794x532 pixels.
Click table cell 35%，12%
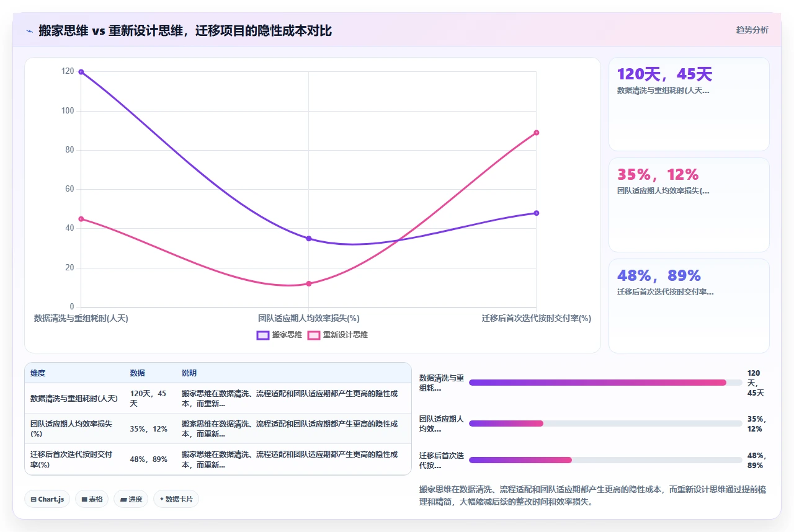click(149, 428)
